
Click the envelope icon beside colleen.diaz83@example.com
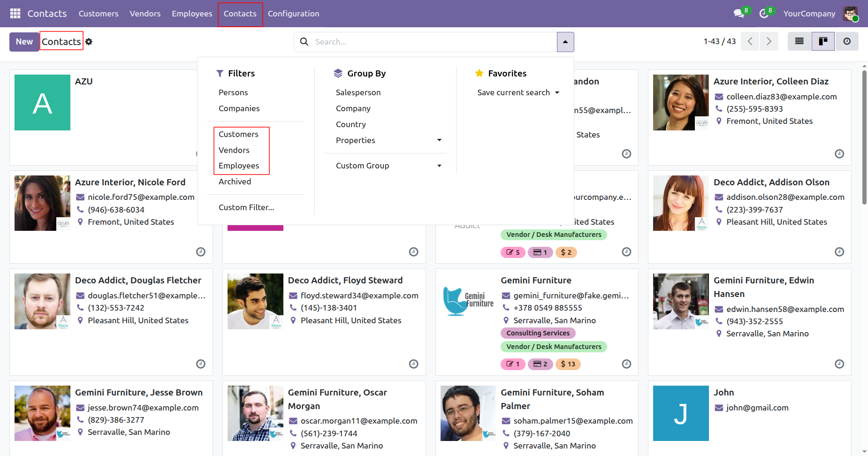tap(719, 97)
